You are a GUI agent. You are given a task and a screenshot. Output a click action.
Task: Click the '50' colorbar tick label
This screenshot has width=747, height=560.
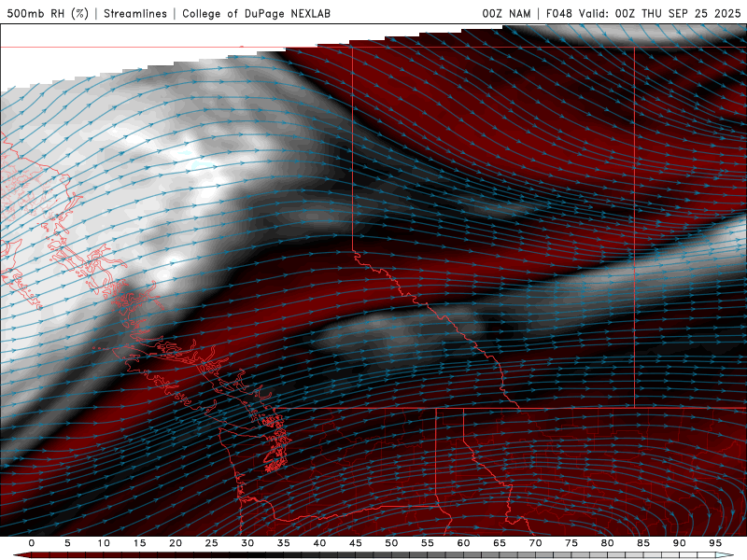391,543
